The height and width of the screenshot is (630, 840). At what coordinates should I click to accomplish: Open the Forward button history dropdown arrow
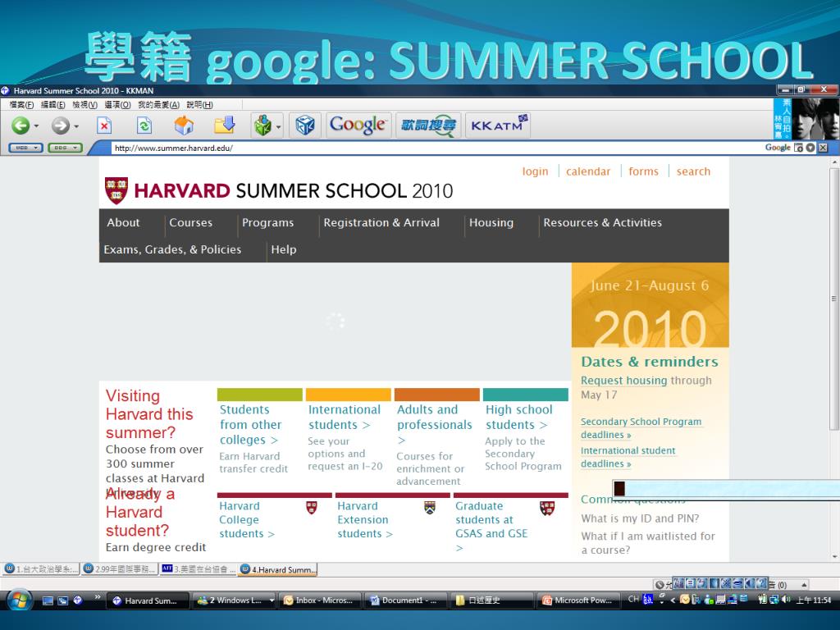[x=76, y=126]
